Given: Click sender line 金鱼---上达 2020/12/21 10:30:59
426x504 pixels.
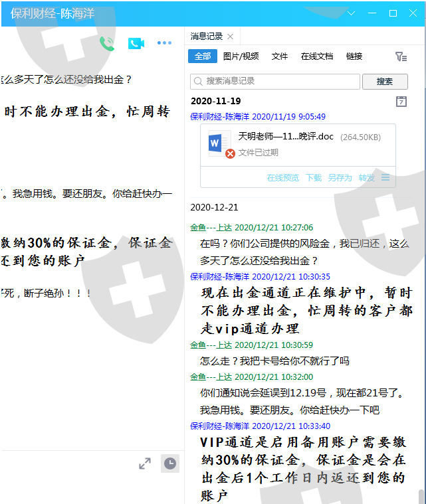Looking at the screenshot, I should [251, 345].
